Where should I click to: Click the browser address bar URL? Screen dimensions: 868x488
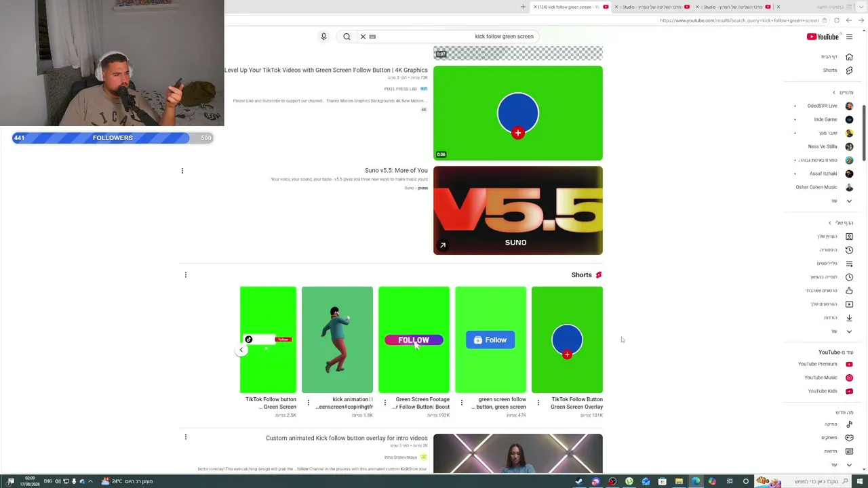click(x=739, y=20)
